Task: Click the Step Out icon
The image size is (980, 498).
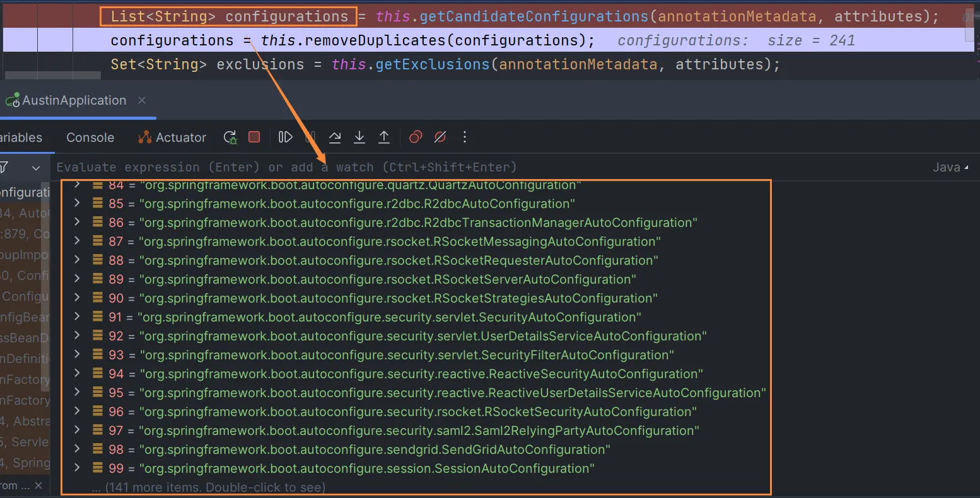Action: 384,137
